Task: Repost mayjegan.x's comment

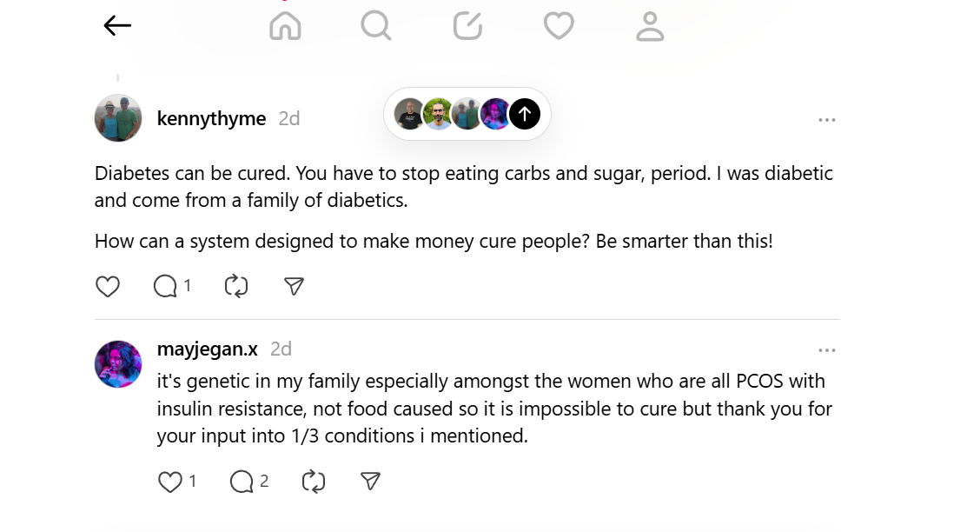Action: click(313, 481)
